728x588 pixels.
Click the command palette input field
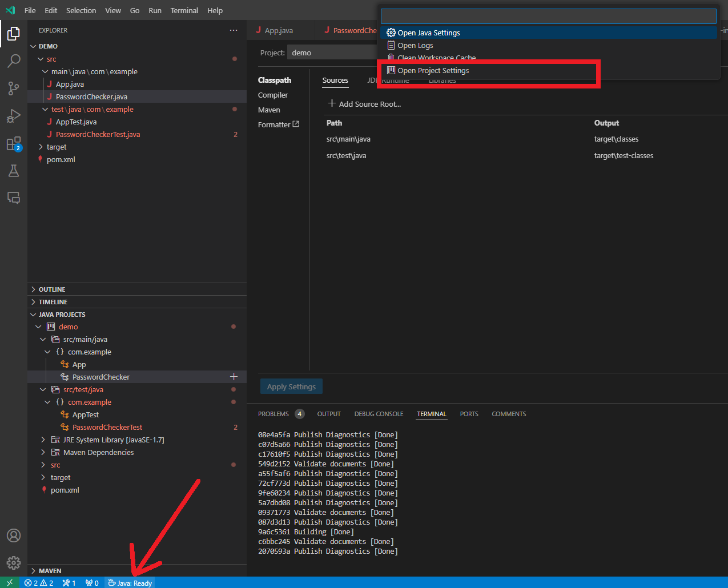click(548, 16)
